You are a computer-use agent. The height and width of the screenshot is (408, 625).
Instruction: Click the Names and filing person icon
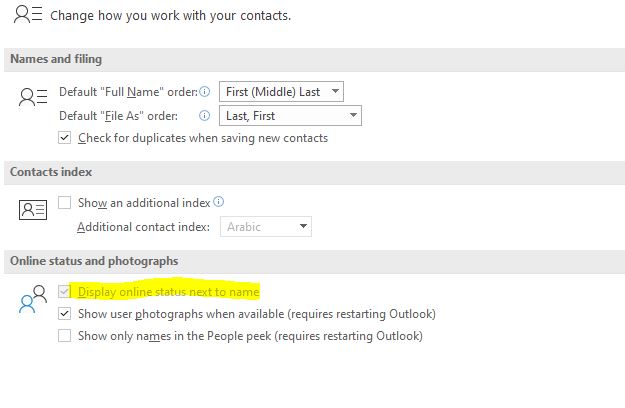pyautogui.click(x=33, y=97)
